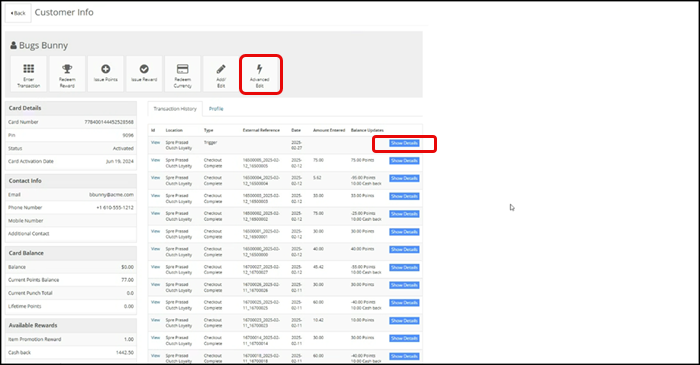
Task: View the reference 16700025 transaction
Action: click(x=155, y=302)
